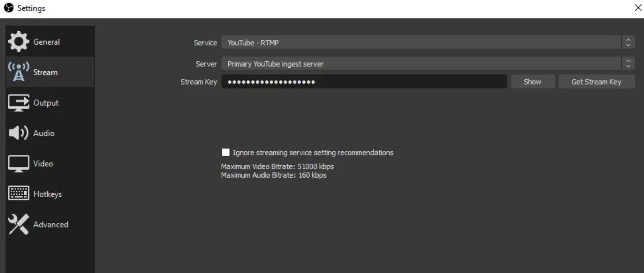Click the Stream antenna icon
This screenshot has height=273, width=644.
coord(19,72)
